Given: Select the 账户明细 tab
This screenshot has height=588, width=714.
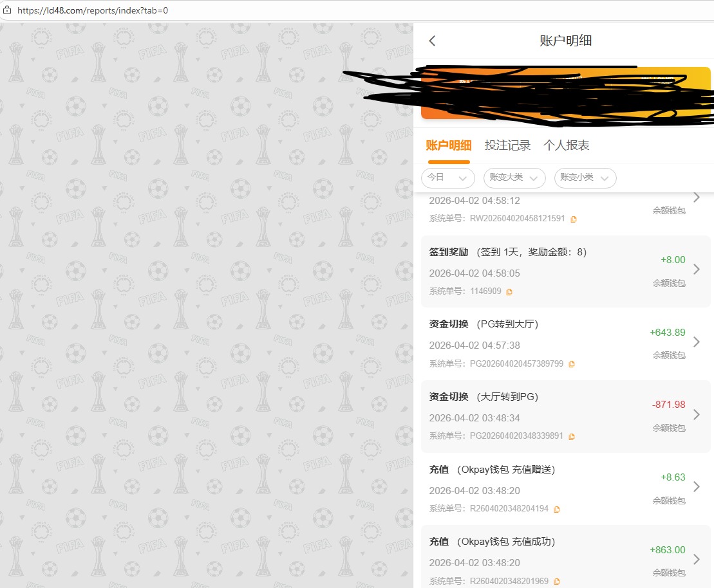Looking at the screenshot, I should [448, 145].
